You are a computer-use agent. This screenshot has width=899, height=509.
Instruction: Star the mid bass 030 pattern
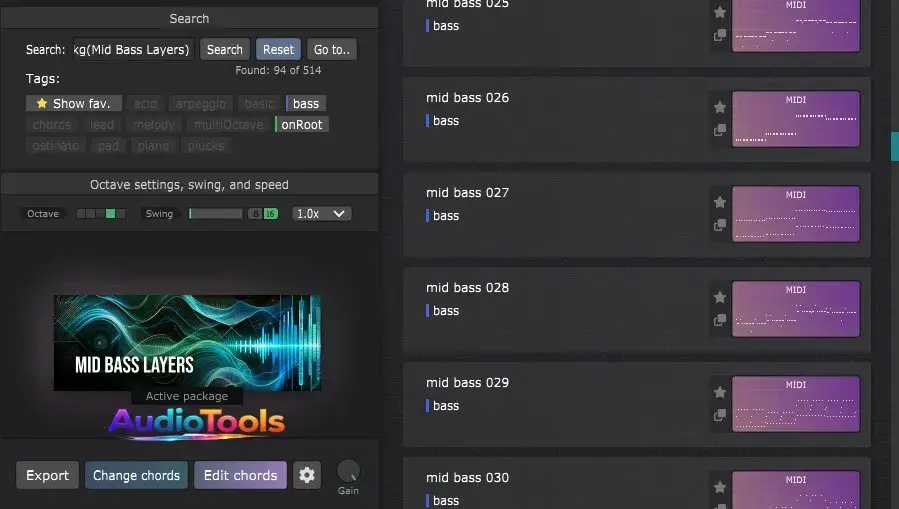pos(720,488)
